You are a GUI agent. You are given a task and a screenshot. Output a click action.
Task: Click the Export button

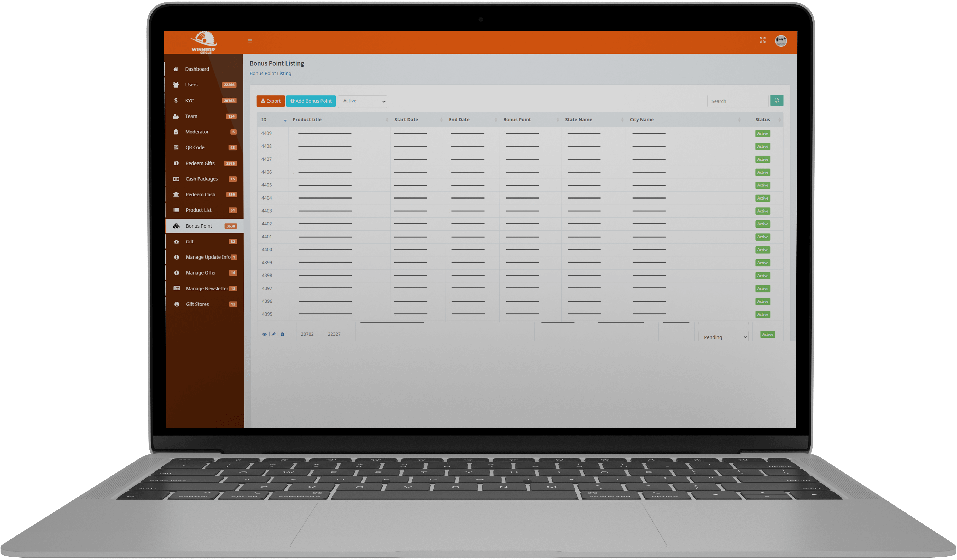click(x=270, y=101)
